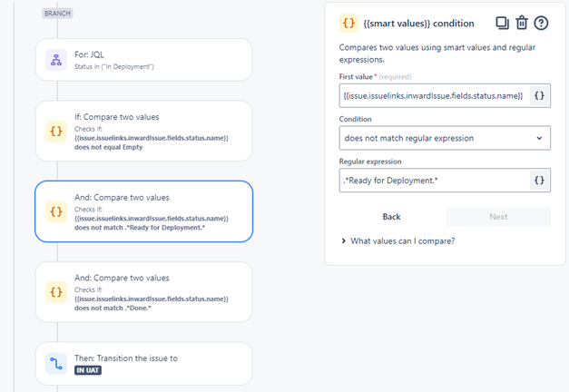This screenshot has height=392, width=569.
Task: Select the condition matching "Ready for Deployment"
Action: 143,211
